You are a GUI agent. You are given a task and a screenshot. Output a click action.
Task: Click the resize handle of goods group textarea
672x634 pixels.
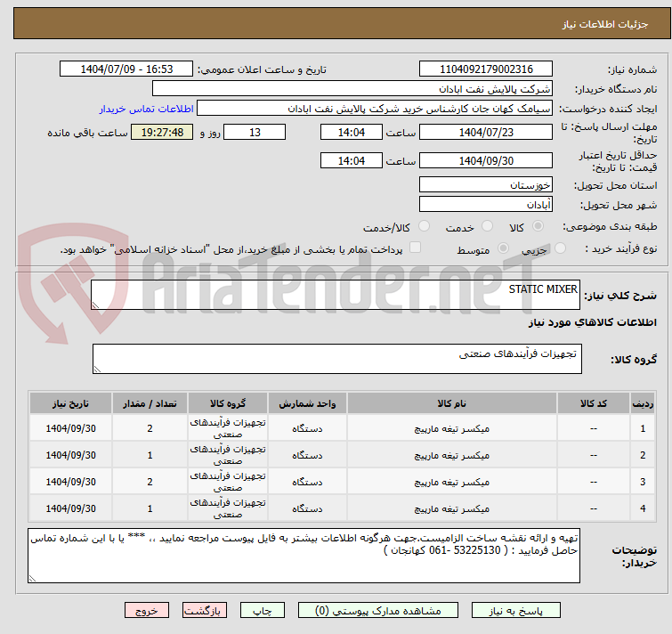tap(97, 370)
